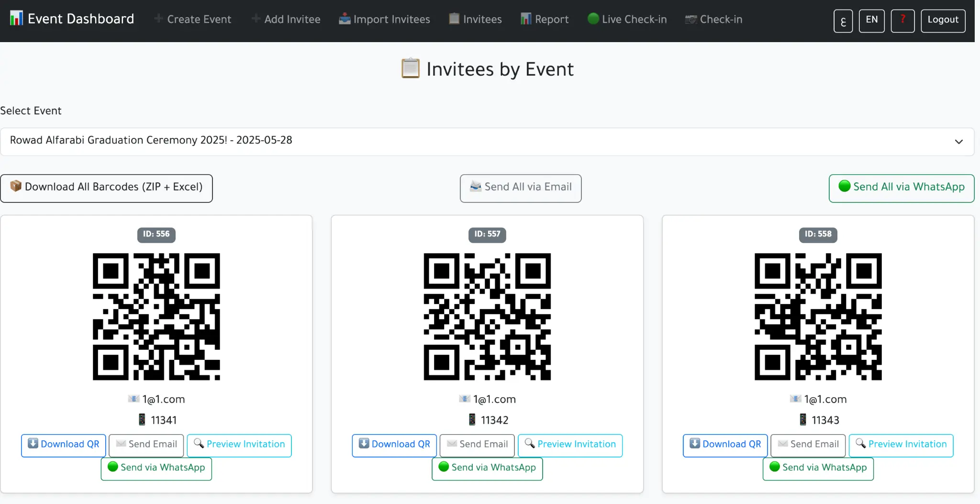Go to Import Invitees

coord(384,20)
